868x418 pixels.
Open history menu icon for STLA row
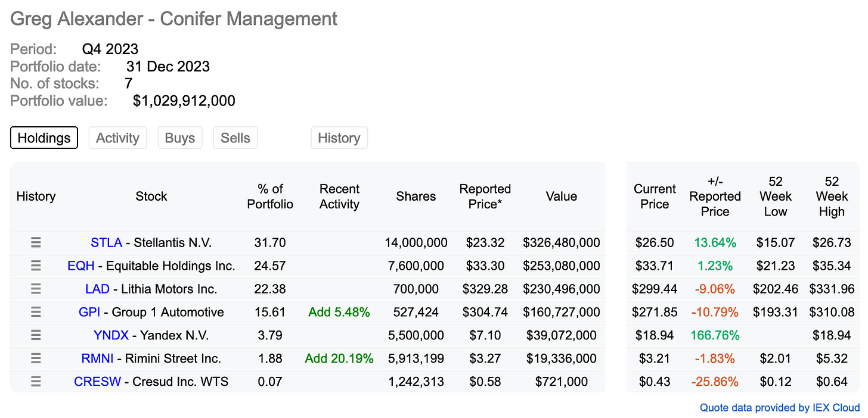click(x=36, y=242)
